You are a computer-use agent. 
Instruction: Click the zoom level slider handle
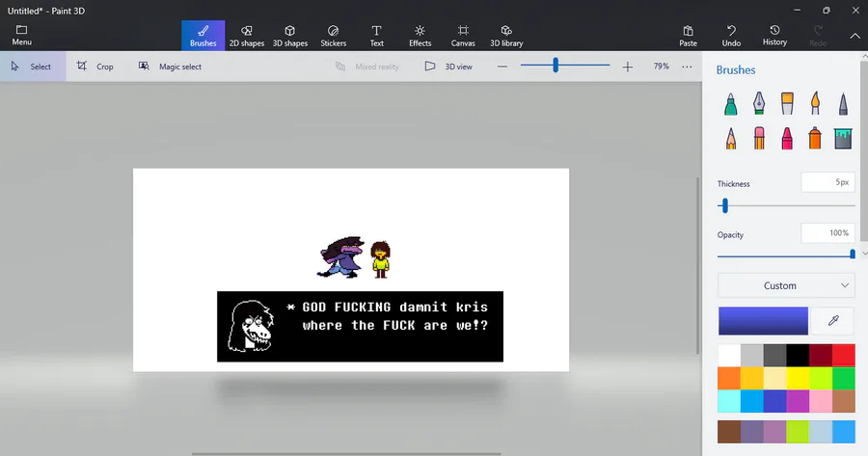point(556,66)
